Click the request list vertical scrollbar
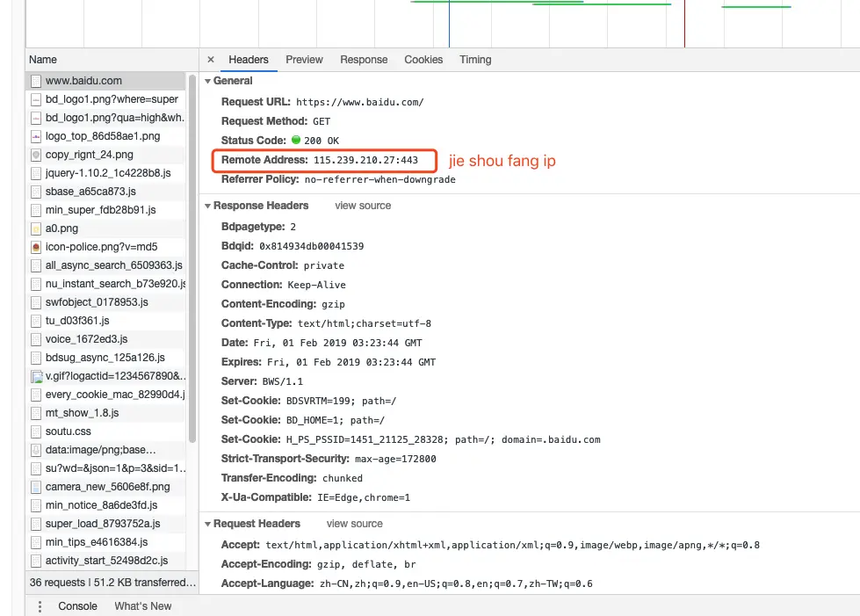 coord(192,257)
